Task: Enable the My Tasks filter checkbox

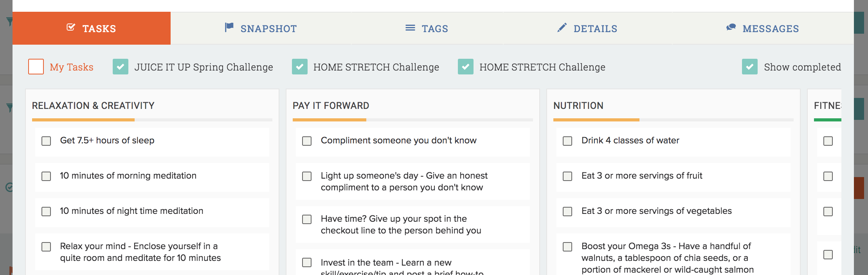Action: pyautogui.click(x=36, y=67)
